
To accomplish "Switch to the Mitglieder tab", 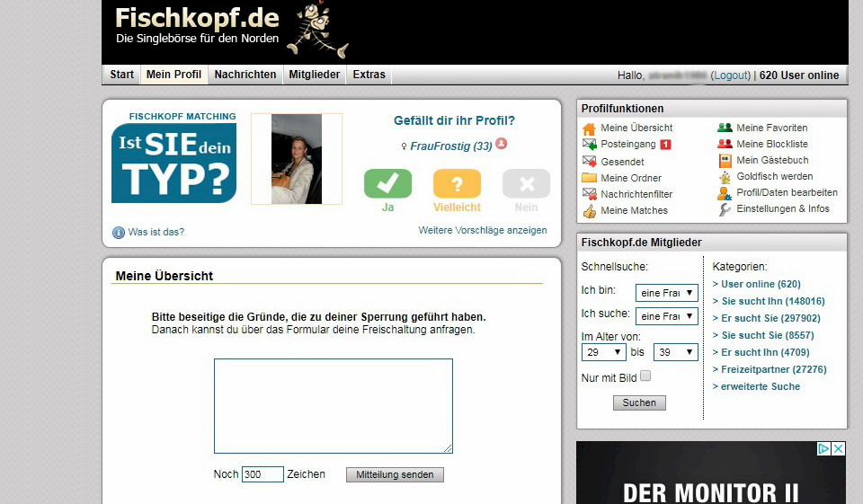I will click(314, 75).
